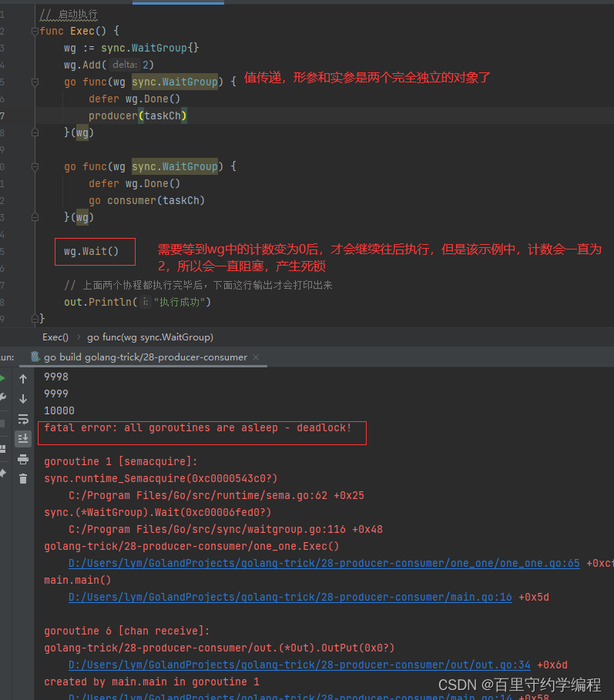Click the sema.go:62 +0x25 path line
The image size is (614, 700).
point(216,495)
